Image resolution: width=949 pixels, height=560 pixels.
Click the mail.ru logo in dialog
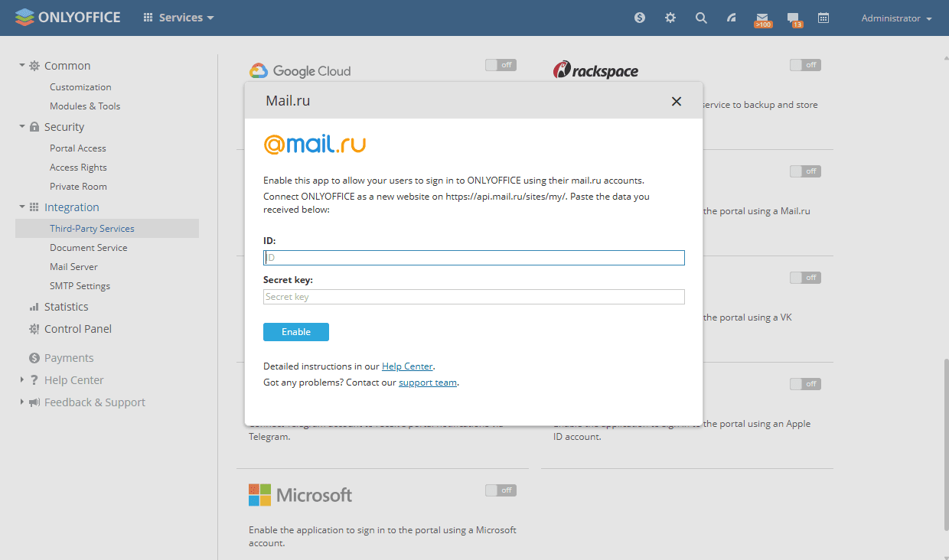315,144
